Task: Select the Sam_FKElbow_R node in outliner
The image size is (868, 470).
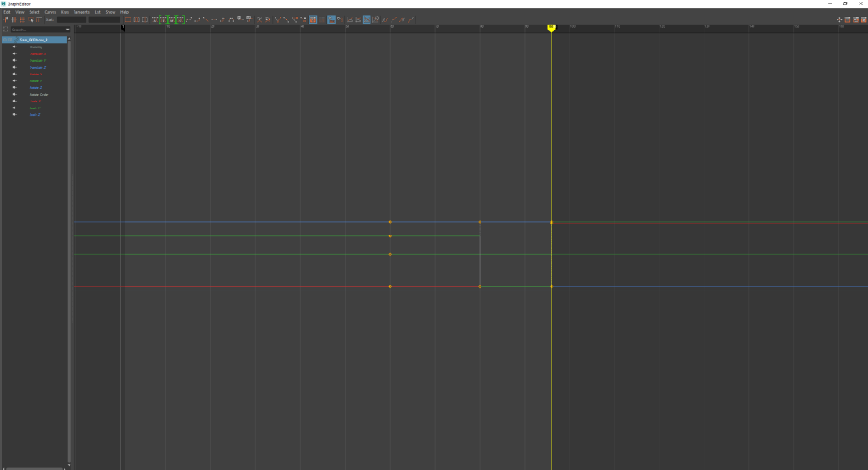Action: coord(34,40)
